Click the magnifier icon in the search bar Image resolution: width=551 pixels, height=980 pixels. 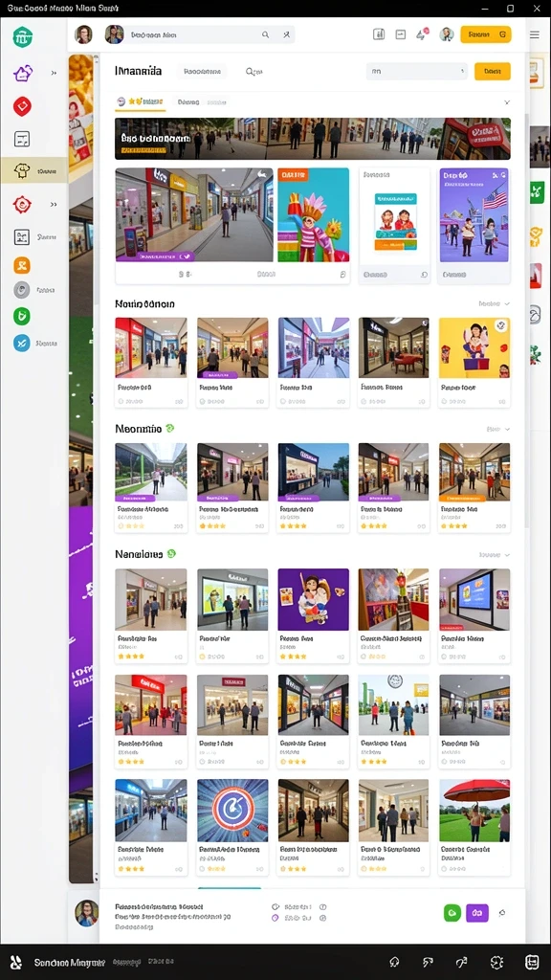pyautogui.click(x=266, y=35)
